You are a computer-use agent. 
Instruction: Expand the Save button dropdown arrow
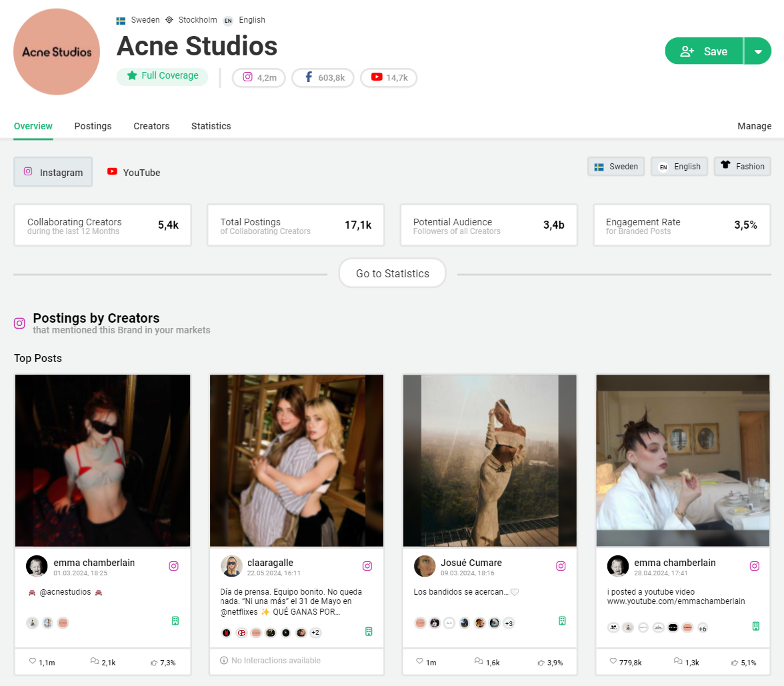[x=758, y=51]
